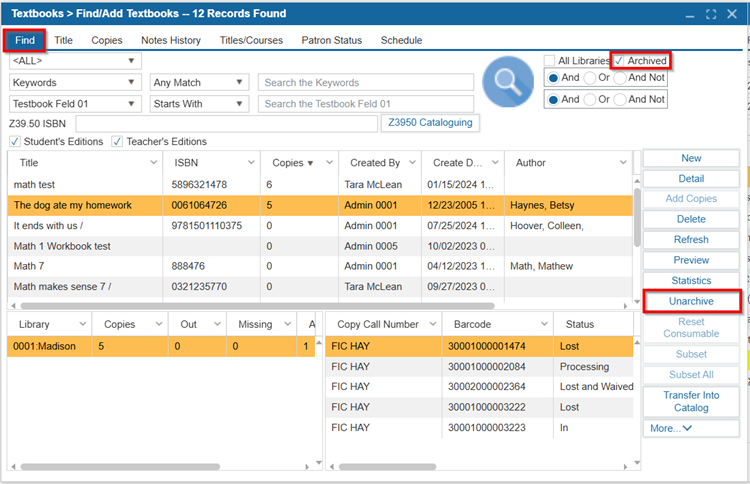The image size is (750, 484).
Task: Open the Author column header chevron
Action: (623, 163)
